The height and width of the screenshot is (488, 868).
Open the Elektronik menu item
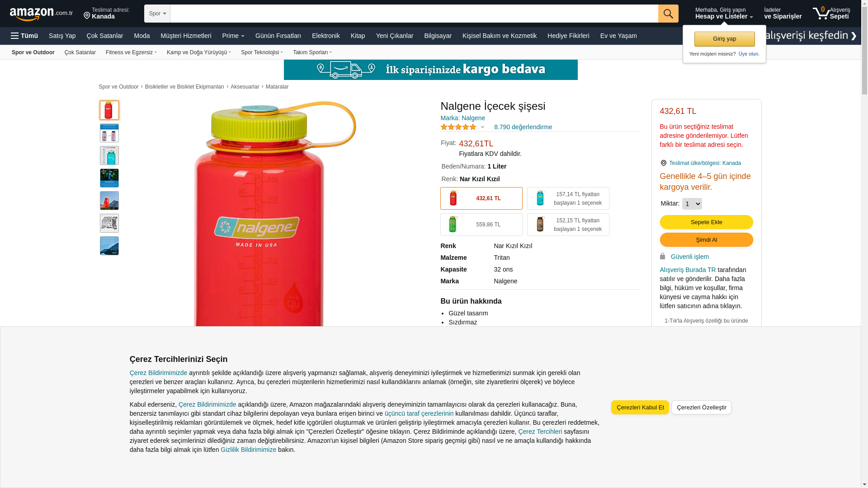coord(325,36)
